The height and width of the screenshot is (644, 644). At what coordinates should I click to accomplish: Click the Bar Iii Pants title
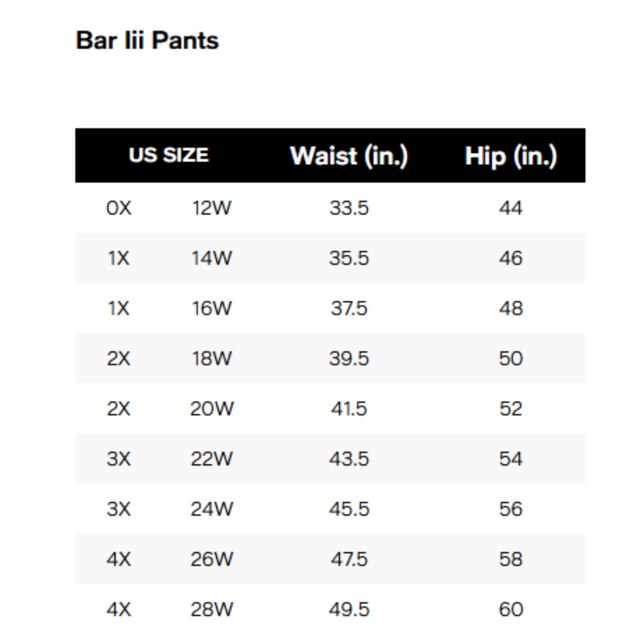(x=147, y=40)
